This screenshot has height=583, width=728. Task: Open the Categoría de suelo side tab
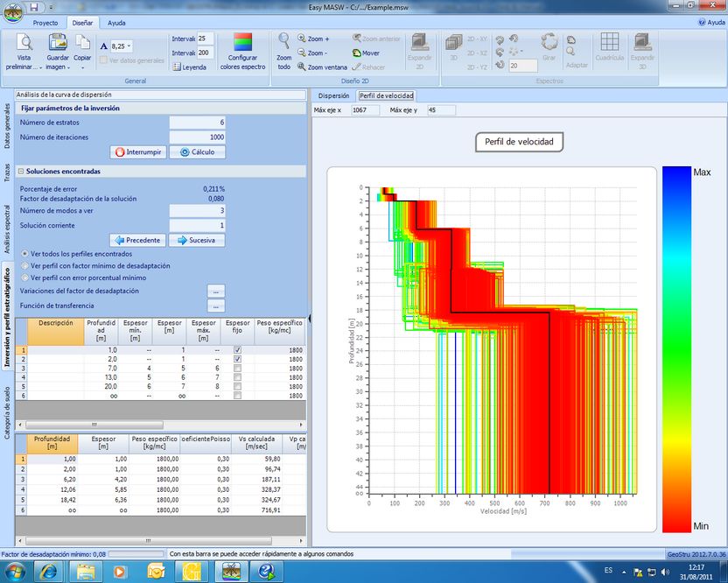point(6,413)
